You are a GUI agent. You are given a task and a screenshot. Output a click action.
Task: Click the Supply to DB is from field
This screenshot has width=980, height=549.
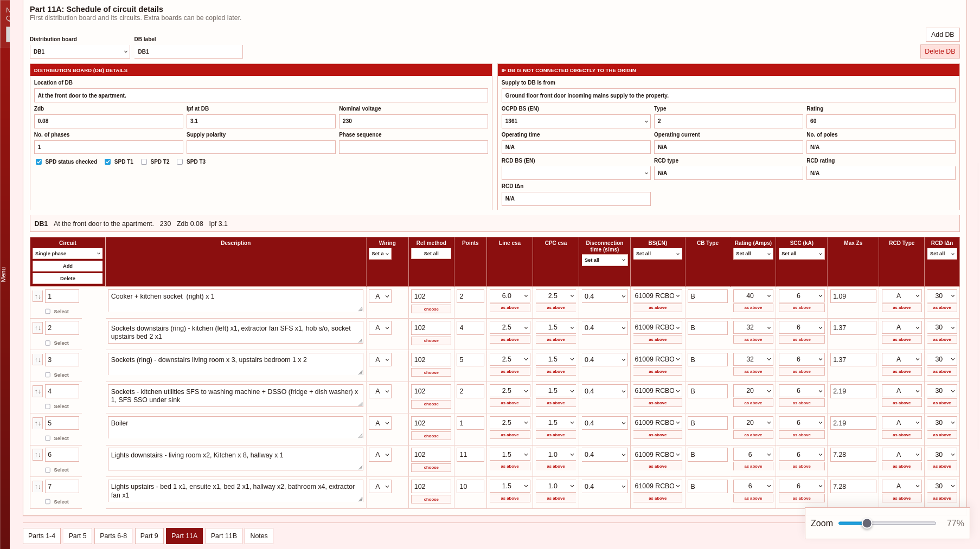pyautogui.click(x=728, y=95)
